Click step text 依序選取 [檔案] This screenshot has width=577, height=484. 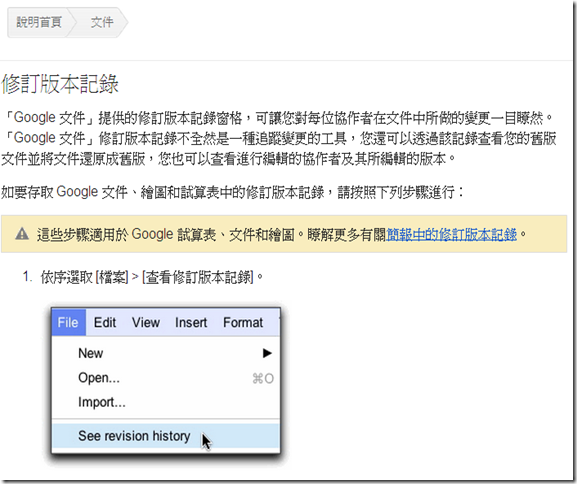pos(84,277)
